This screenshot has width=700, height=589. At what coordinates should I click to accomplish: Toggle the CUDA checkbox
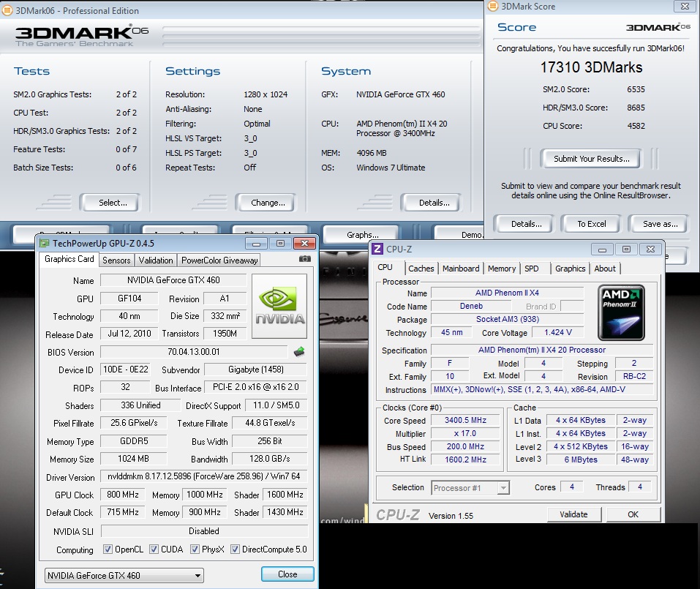pos(154,549)
